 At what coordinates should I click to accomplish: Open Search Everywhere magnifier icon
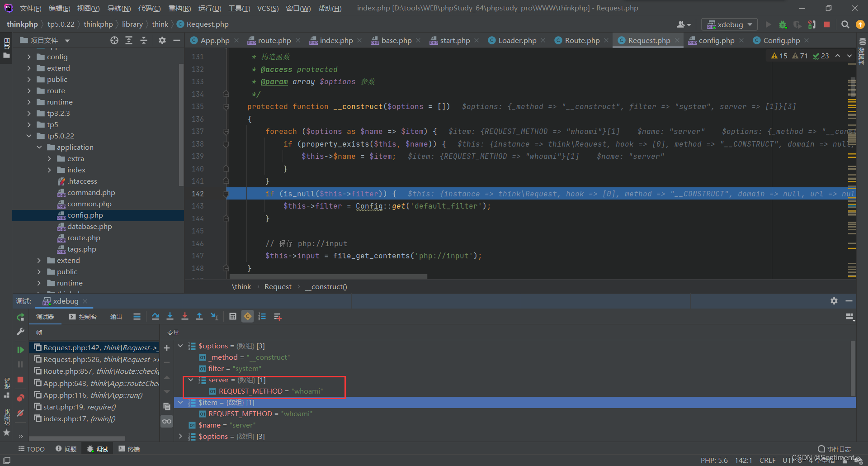(x=845, y=24)
